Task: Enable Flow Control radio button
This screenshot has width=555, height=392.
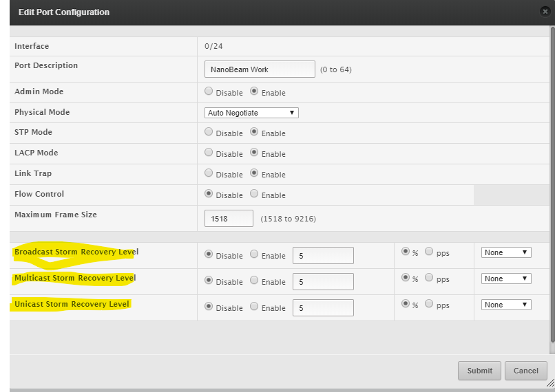Action: click(254, 194)
